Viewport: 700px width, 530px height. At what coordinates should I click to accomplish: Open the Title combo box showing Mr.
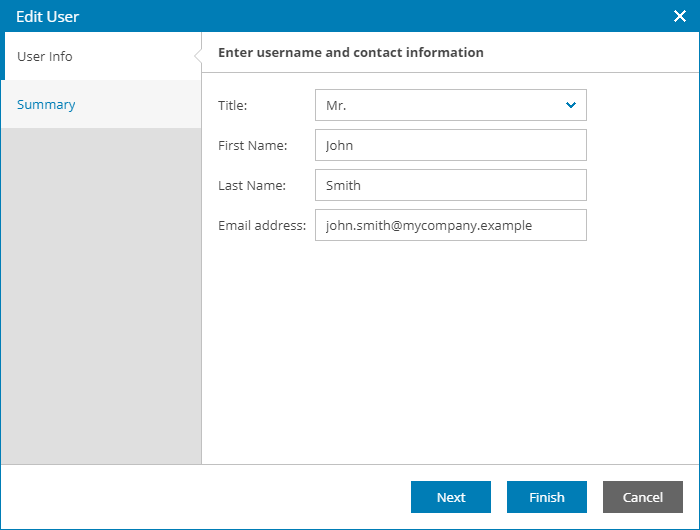pyautogui.click(x=440, y=105)
